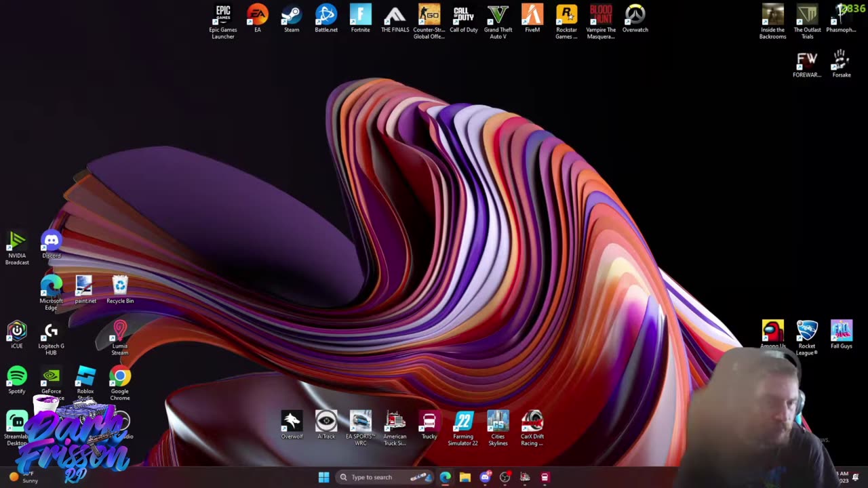This screenshot has width=868, height=488.
Task: Select the Phasmophobia desktop shortcut
Action: coord(842,18)
